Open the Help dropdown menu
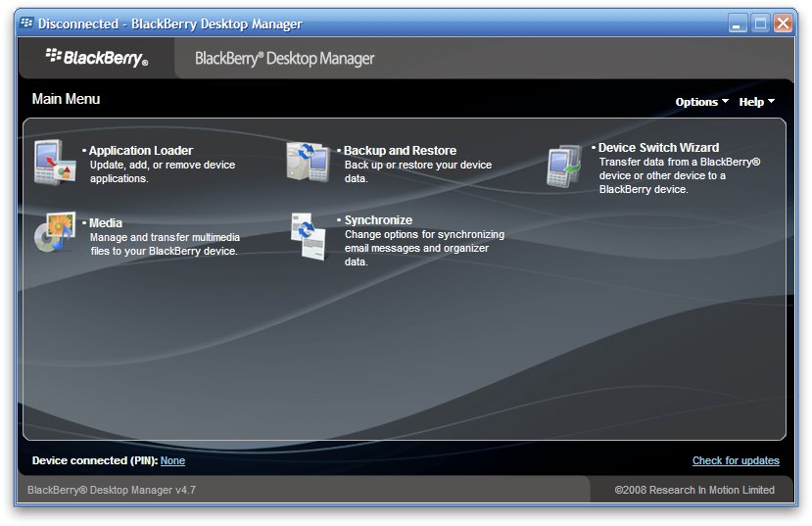Screen dimensions: 812x526 [x=756, y=102]
